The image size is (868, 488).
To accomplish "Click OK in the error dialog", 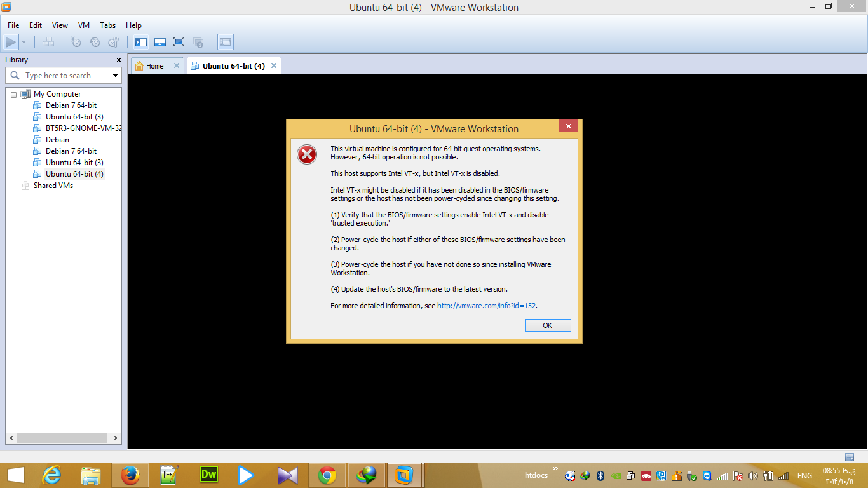I will 548,325.
